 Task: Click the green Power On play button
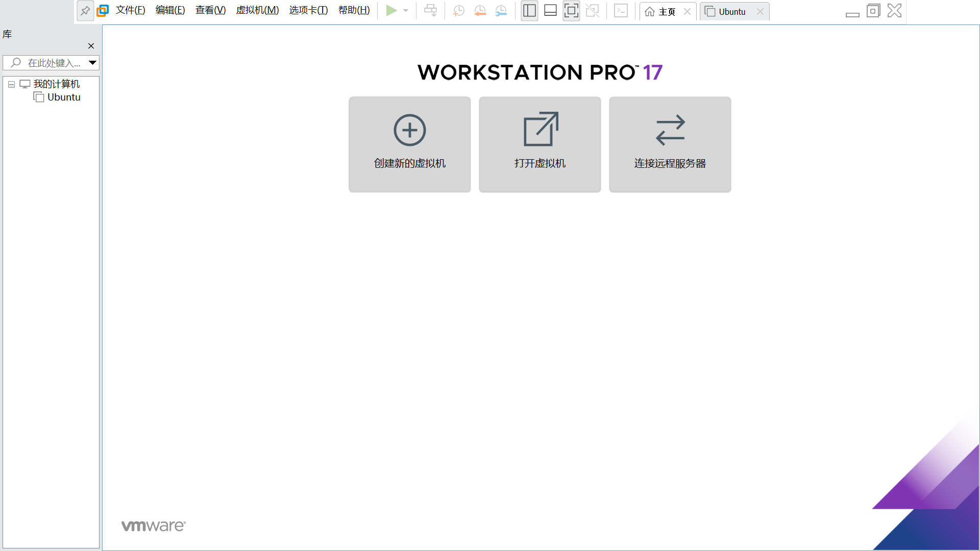(x=391, y=11)
